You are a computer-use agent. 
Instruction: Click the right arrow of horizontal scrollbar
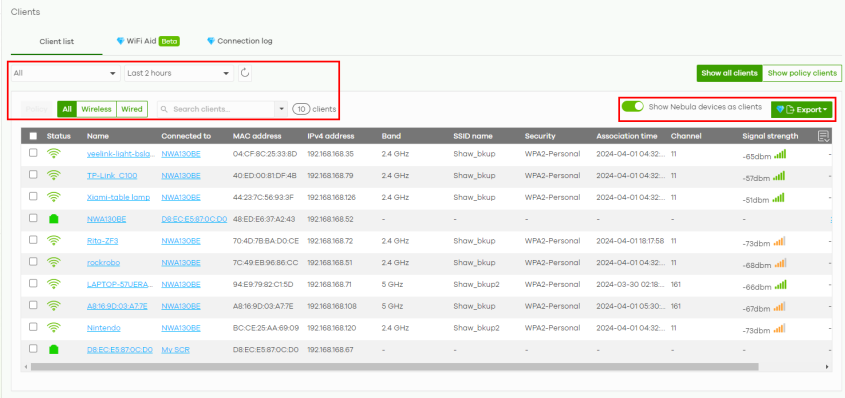coord(827,367)
